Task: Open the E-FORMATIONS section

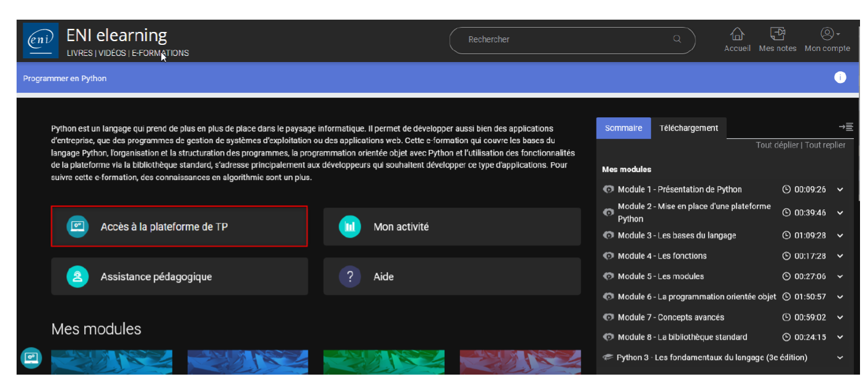Action: point(160,53)
